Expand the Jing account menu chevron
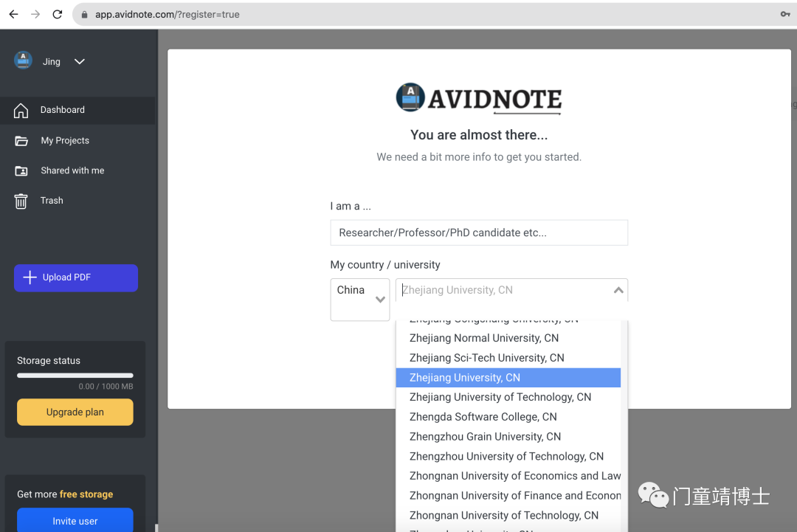The width and height of the screenshot is (797, 532). coord(79,61)
